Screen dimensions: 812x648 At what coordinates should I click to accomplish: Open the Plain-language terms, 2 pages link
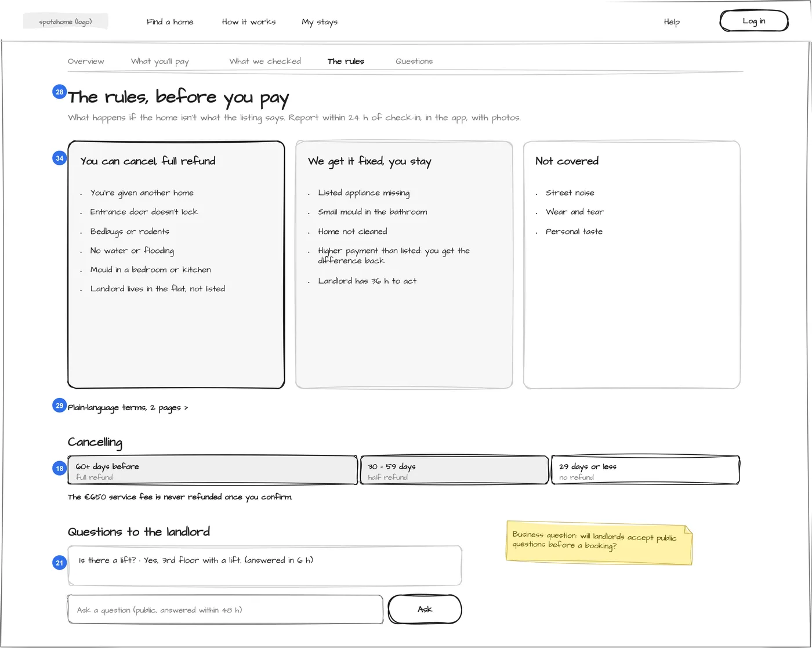pos(128,408)
